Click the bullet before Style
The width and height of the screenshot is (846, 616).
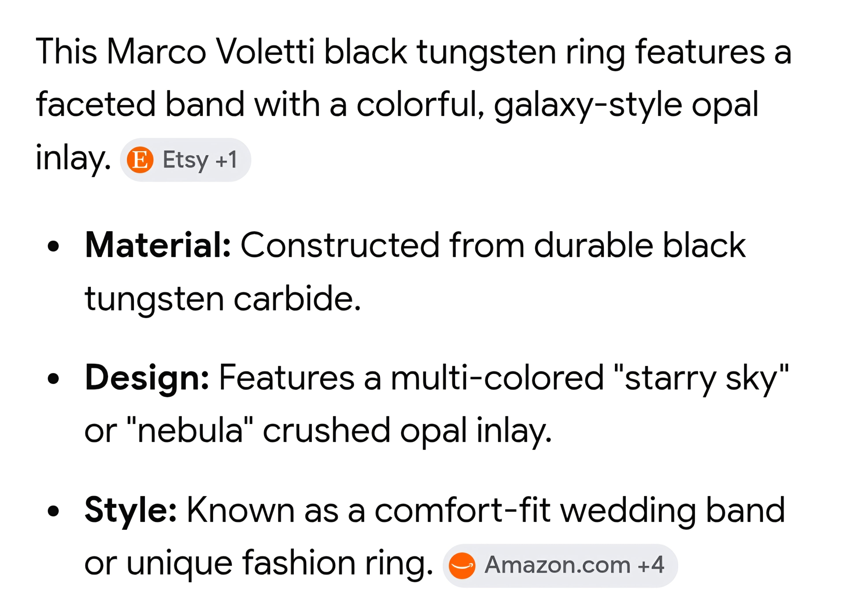(53, 512)
